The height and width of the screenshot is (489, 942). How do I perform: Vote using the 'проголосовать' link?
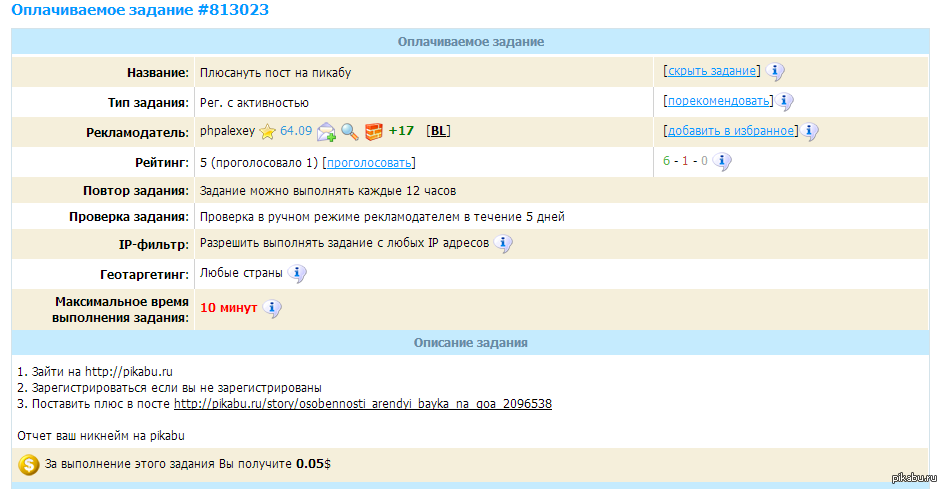(369, 162)
